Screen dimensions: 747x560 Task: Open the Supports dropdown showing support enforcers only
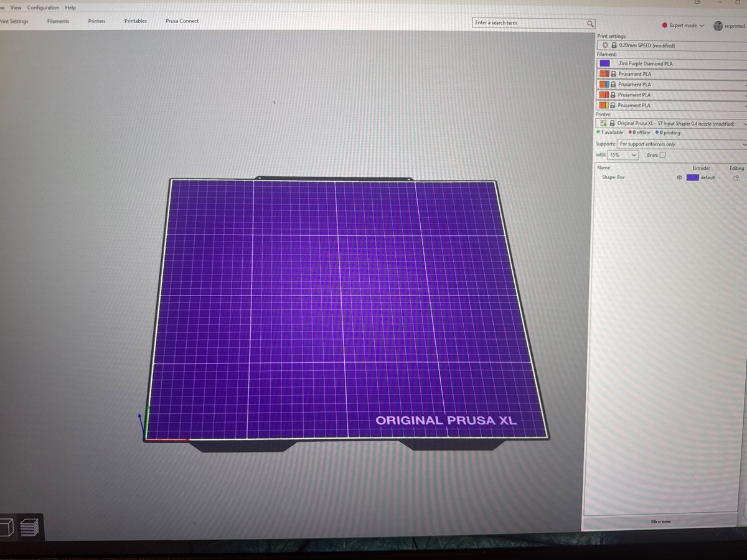[x=679, y=144]
